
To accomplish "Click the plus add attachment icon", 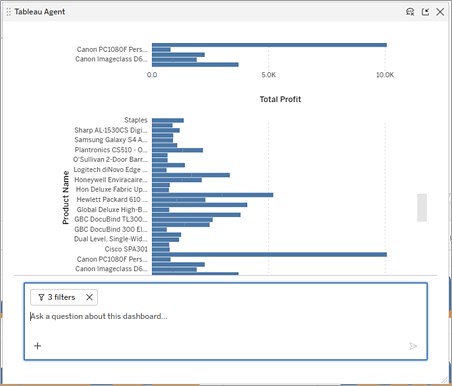I will (38, 346).
